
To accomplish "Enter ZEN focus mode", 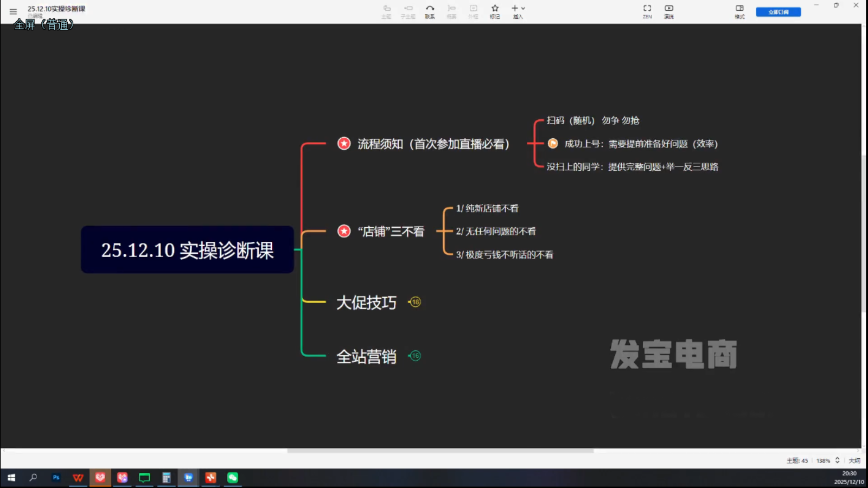I will point(647,11).
